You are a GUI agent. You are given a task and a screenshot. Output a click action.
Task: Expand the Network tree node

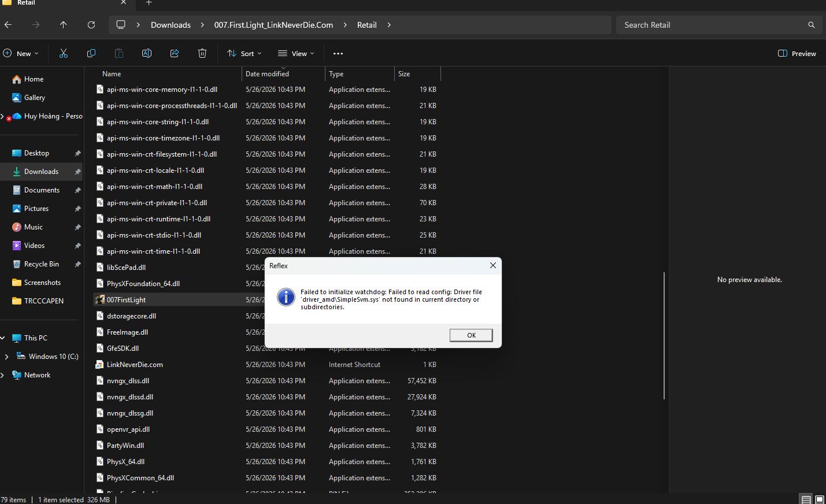point(3,375)
